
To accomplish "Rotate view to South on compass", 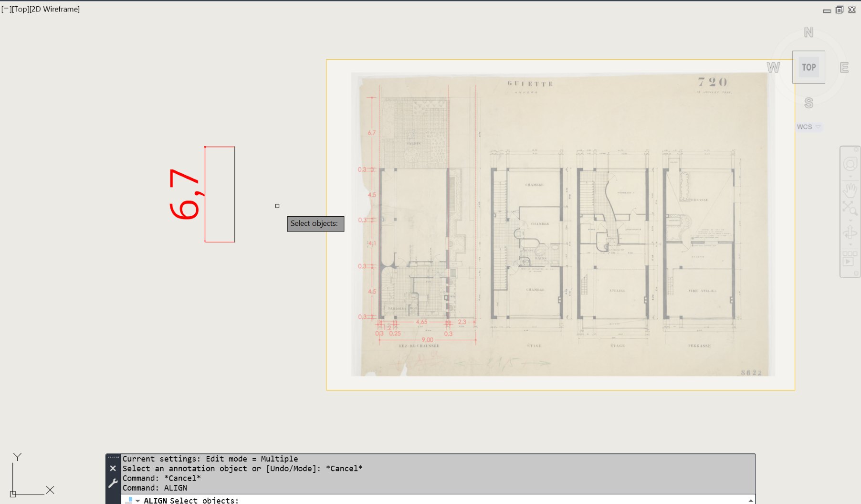I will click(808, 103).
